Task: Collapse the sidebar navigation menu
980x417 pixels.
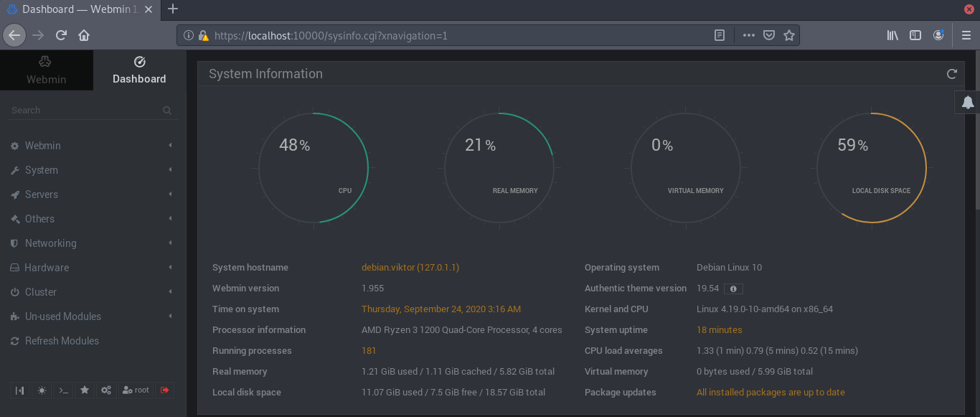Action: coord(20,390)
